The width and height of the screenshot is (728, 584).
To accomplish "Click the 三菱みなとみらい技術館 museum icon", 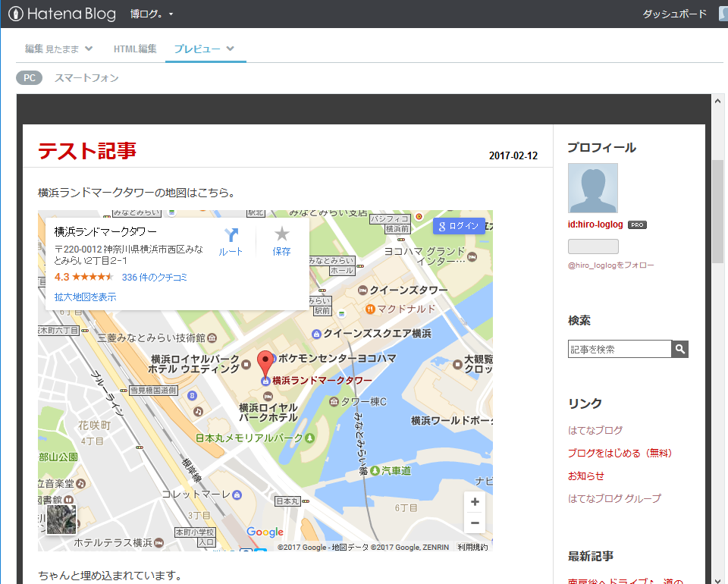I will 212,338.
